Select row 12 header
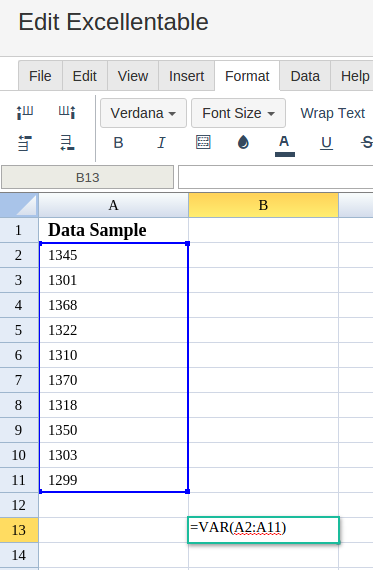 click(x=19, y=505)
